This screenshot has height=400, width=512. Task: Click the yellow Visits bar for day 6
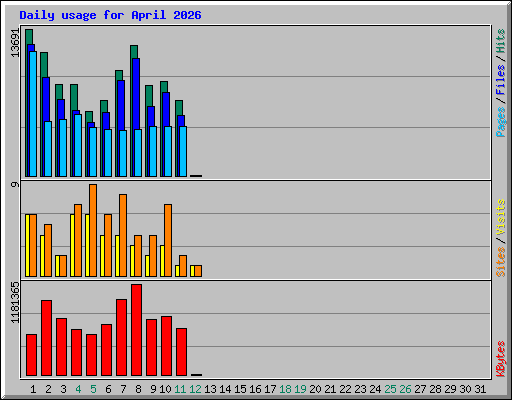tap(103, 256)
